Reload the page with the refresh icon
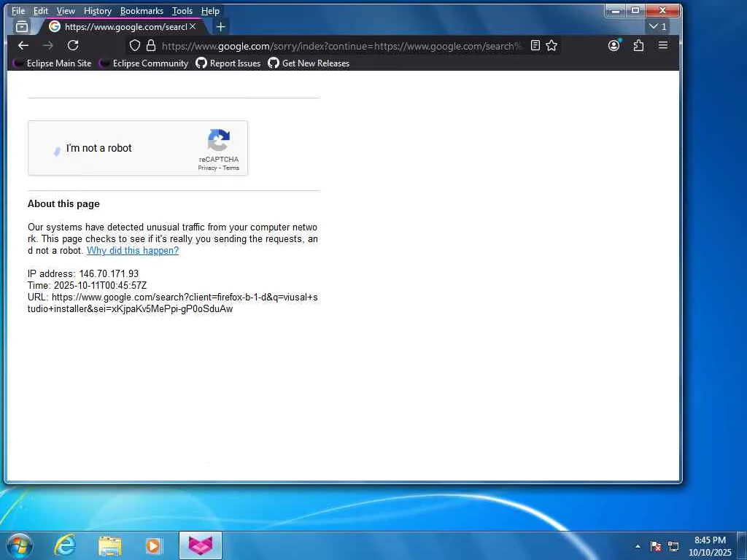Viewport: 747px width, 560px height. coord(73,46)
